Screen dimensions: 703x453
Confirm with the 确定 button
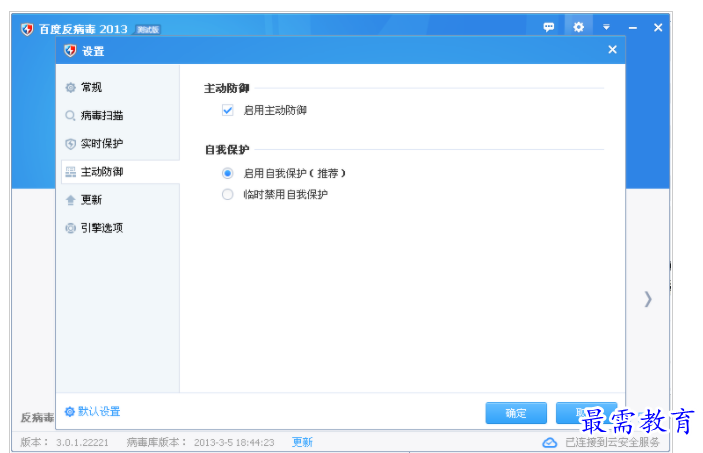516,413
